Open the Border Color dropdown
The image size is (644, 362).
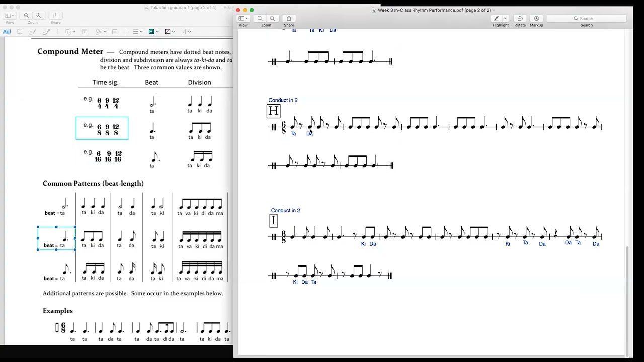point(153,32)
